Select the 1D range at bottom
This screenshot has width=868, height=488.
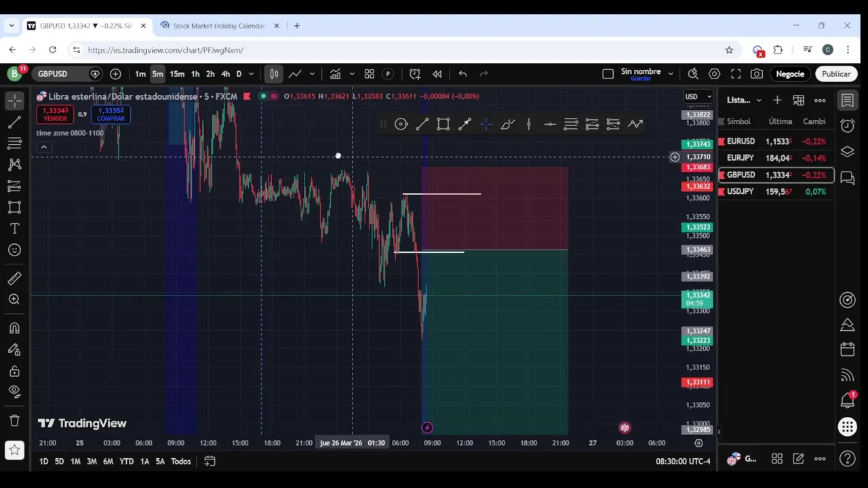pos(43,462)
